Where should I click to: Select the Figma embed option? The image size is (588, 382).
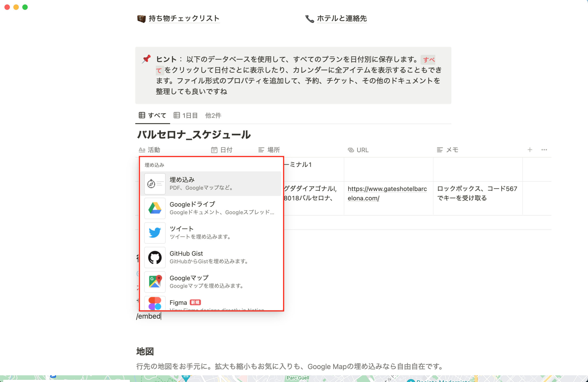tap(211, 303)
